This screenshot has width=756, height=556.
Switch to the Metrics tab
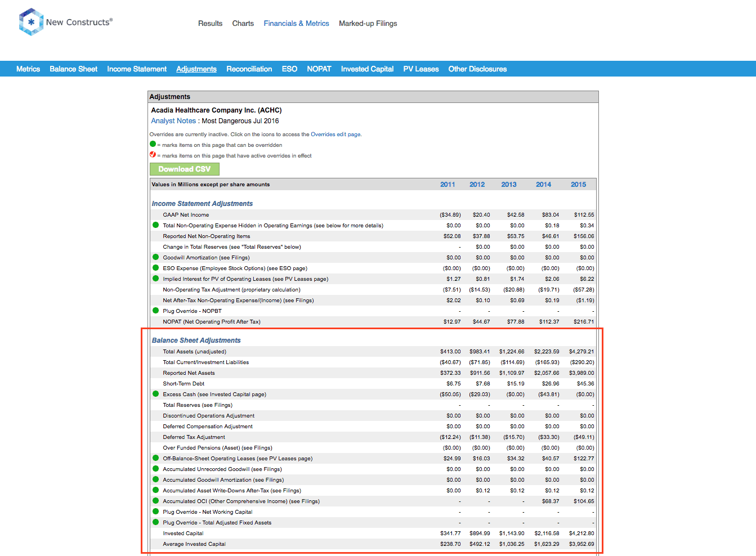click(x=28, y=69)
